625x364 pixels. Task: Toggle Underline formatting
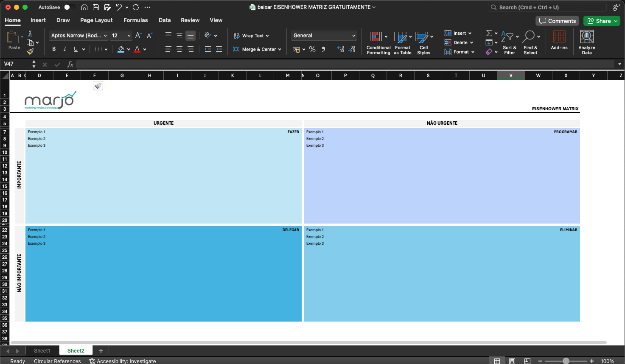click(x=76, y=49)
